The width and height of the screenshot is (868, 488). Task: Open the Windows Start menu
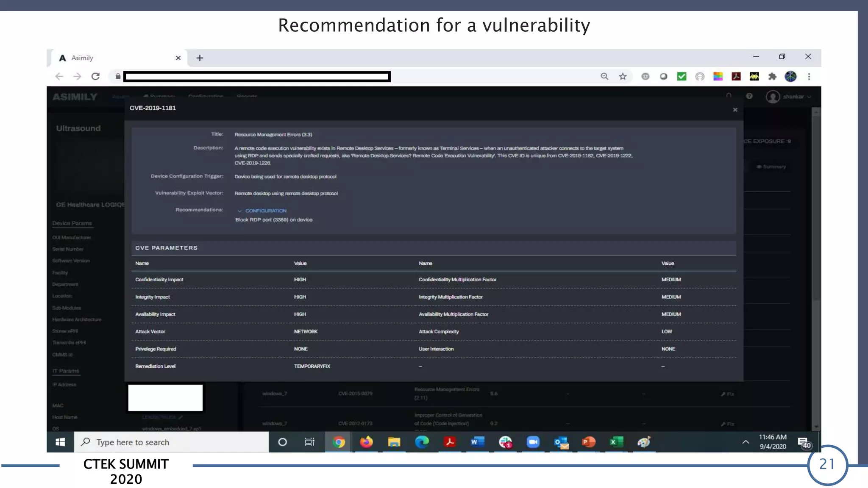pos(60,442)
